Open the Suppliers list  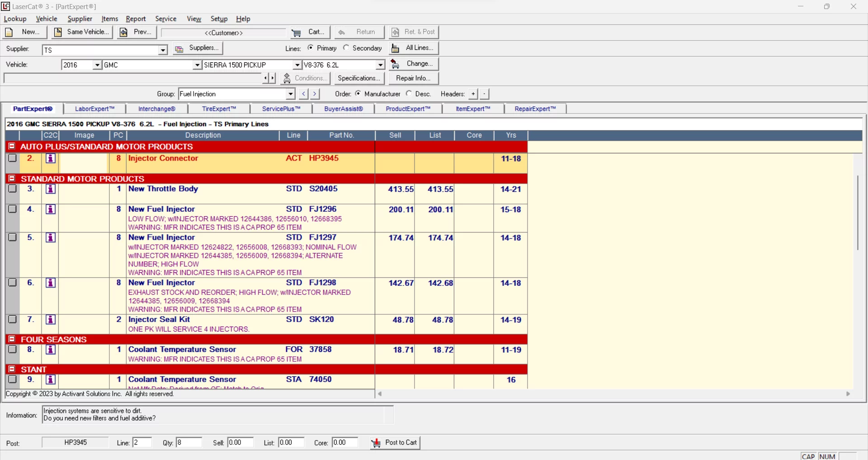click(198, 48)
